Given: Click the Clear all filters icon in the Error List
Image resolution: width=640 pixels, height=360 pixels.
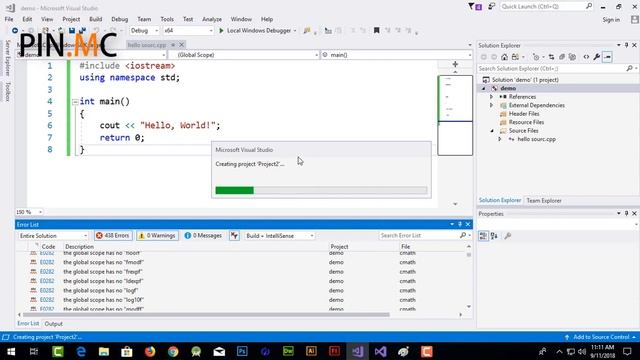Looking at the screenshot, I should [x=234, y=236].
